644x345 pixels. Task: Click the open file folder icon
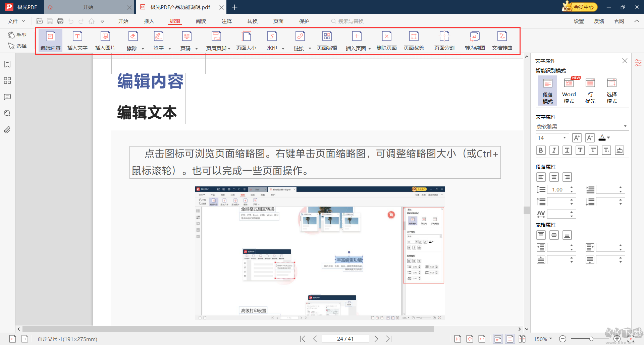pyautogui.click(x=40, y=21)
